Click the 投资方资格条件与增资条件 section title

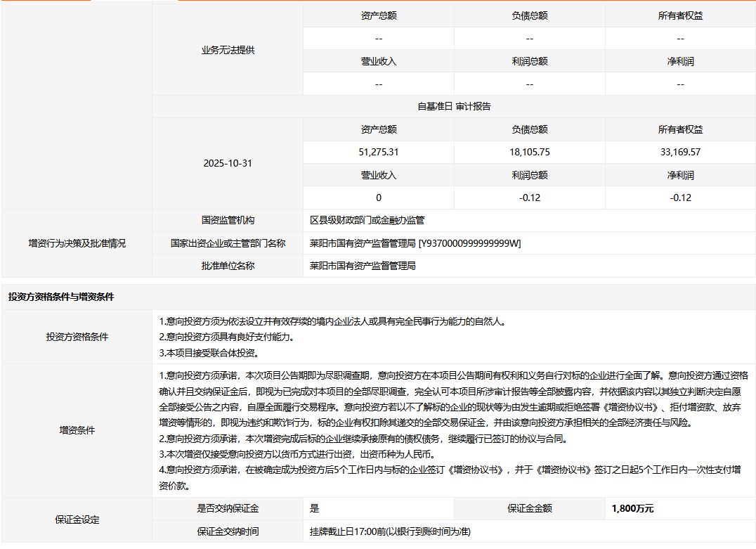click(x=61, y=297)
